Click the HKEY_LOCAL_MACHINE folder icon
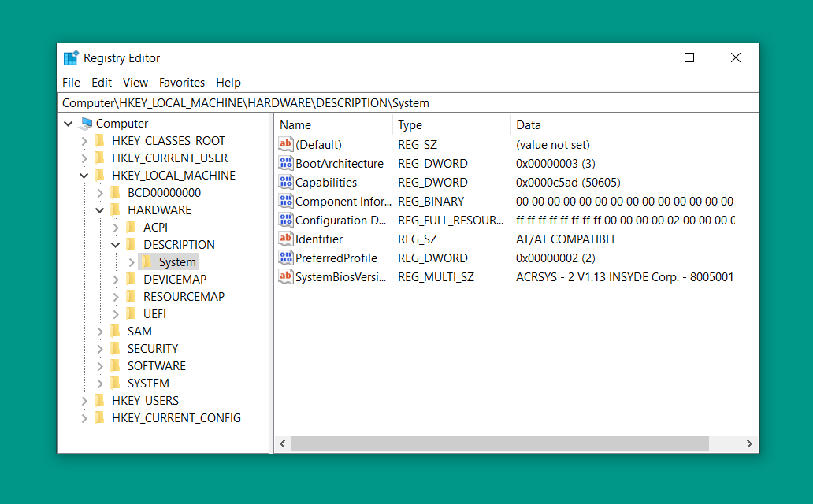Viewport: 813px width, 504px height. pyautogui.click(x=100, y=176)
